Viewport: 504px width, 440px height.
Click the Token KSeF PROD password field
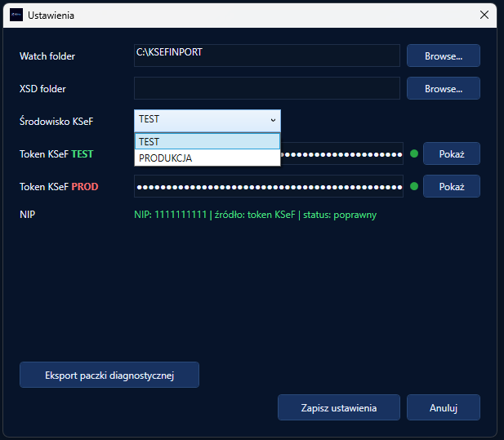268,186
